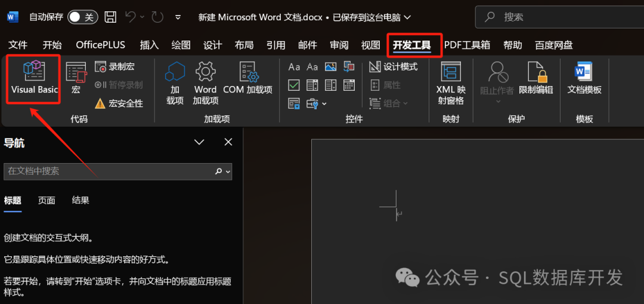
Task: Toggle 设计模式 design mode
Action: [393, 67]
